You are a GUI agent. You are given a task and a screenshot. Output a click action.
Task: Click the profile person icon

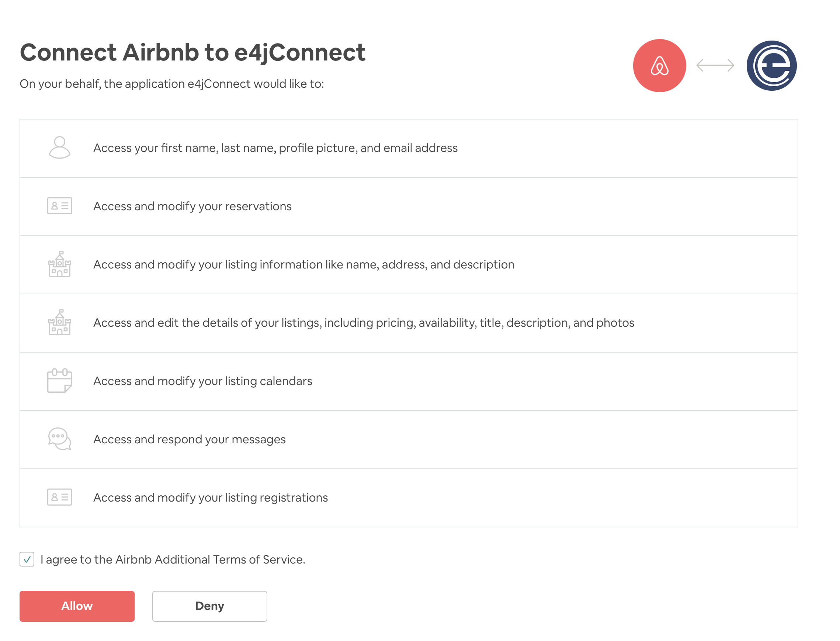tap(59, 147)
